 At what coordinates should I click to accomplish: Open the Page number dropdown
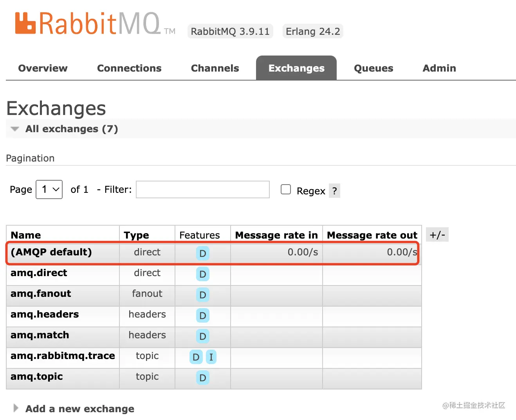[x=49, y=189]
